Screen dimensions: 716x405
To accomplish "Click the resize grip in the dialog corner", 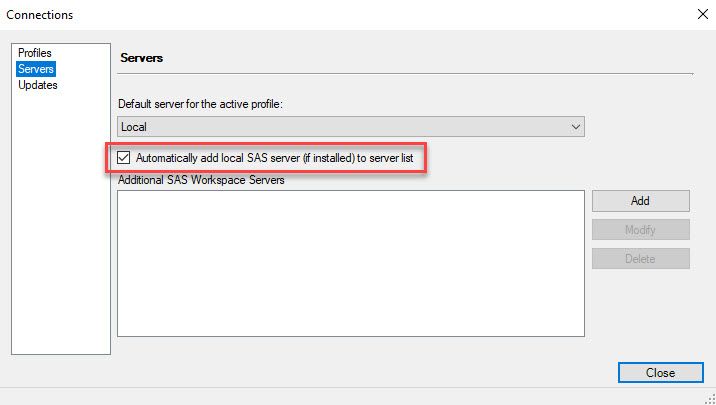I will 709,398.
